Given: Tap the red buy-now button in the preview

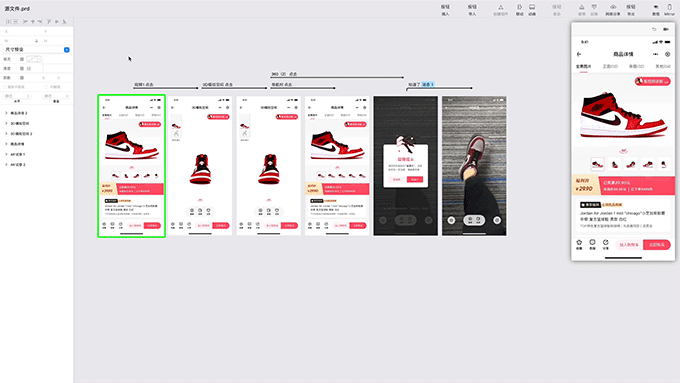Looking at the screenshot, I should click(x=657, y=245).
